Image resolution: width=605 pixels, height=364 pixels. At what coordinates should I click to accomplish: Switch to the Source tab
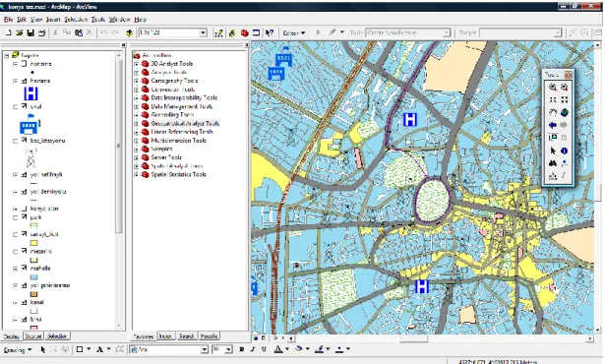33,336
